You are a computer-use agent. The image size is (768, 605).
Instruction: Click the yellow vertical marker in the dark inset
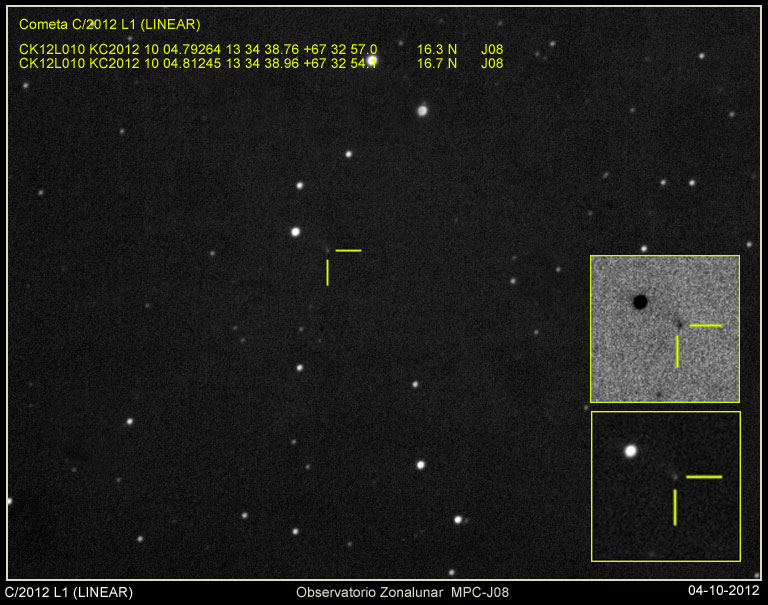pos(675,507)
